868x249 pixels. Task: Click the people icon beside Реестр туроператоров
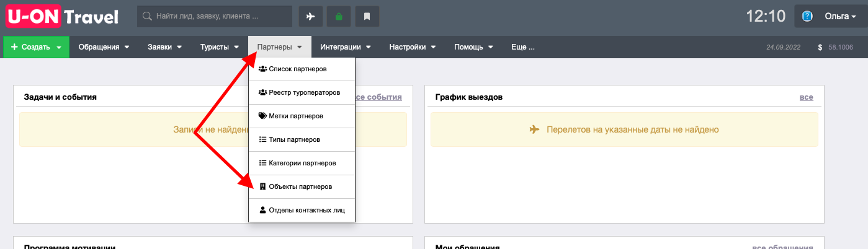[262, 92]
